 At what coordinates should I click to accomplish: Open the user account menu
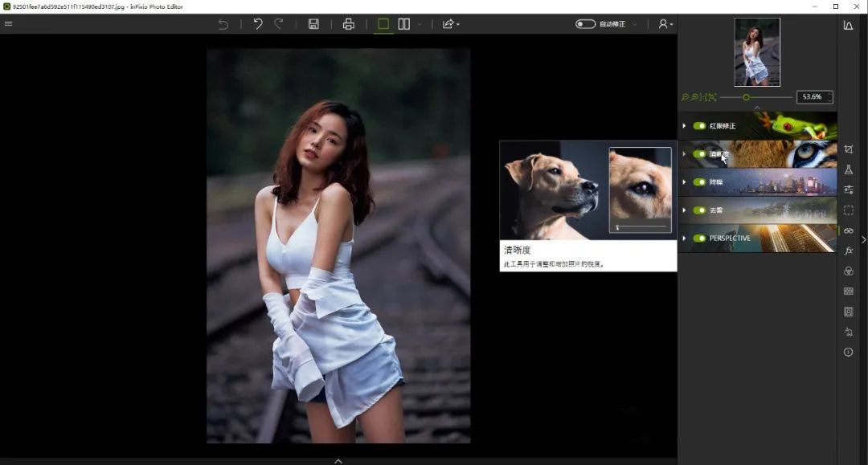tap(665, 24)
